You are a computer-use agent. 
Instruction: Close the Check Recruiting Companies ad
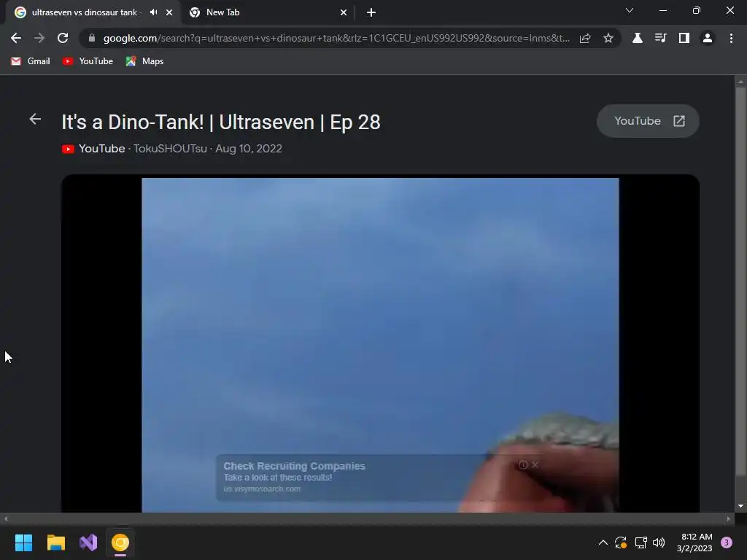click(535, 464)
